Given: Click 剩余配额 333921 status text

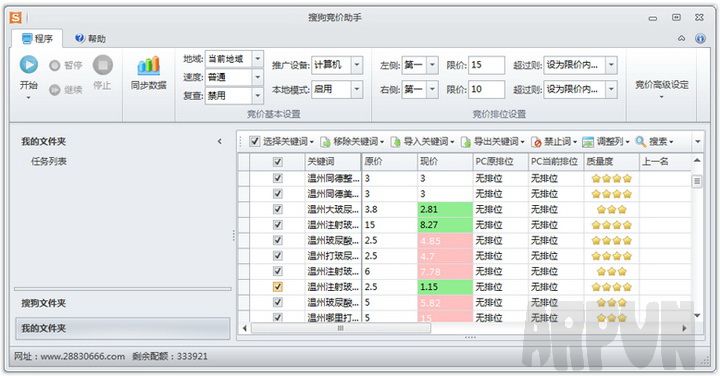Looking at the screenshot, I should pos(169,356).
